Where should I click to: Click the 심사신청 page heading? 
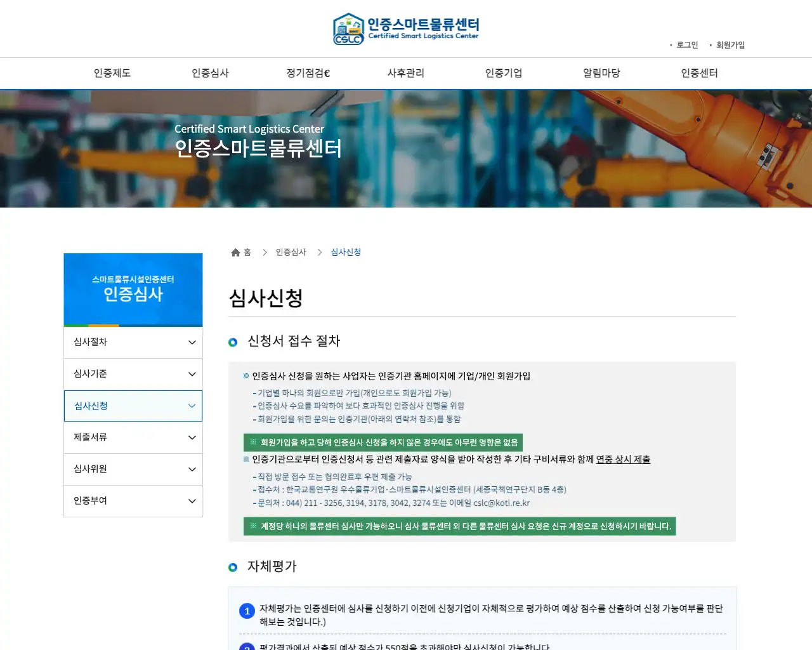[266, 298]
